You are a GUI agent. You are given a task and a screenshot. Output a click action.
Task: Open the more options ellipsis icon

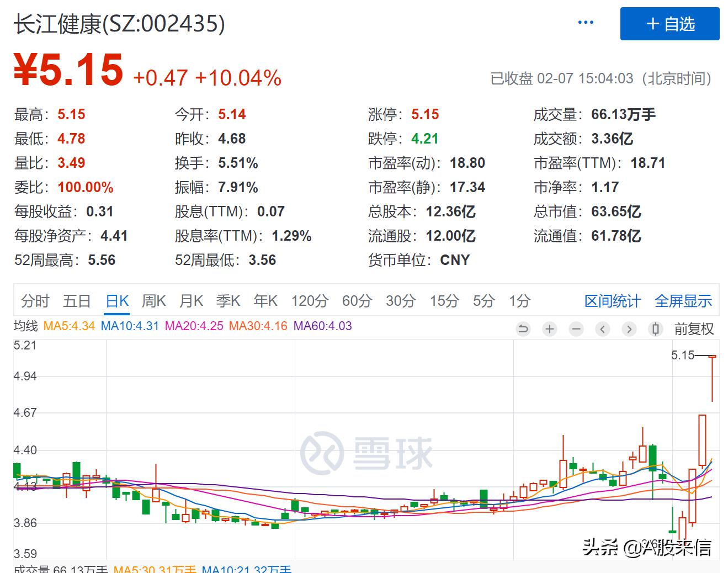tap(585, 22)
